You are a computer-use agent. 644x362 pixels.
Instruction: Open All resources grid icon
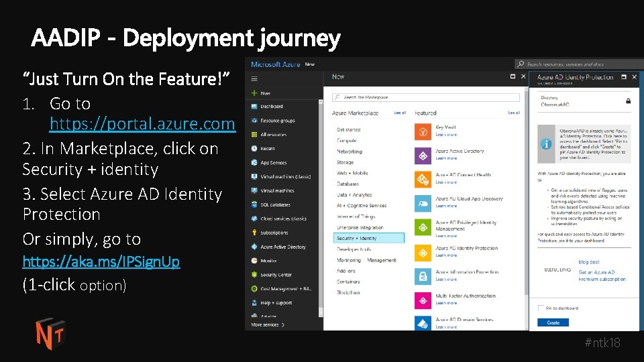pos(254,135)
